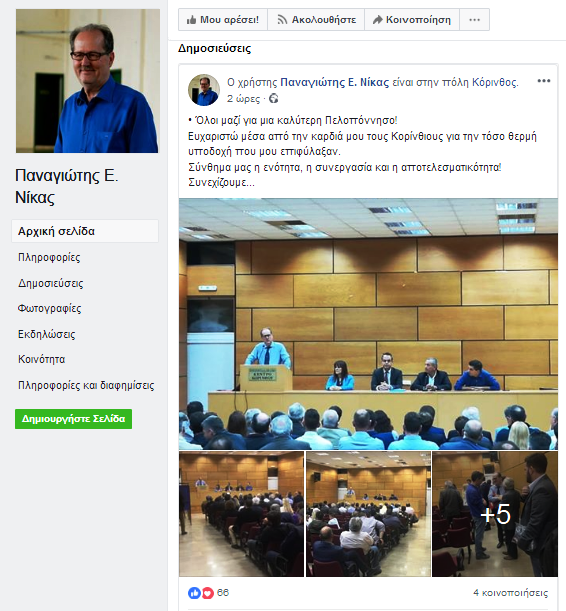Viewport: 566px width, 611px height.
Task: Click the small profile avatar on the post
Action: pyautogui.click(x=204, y=90)
